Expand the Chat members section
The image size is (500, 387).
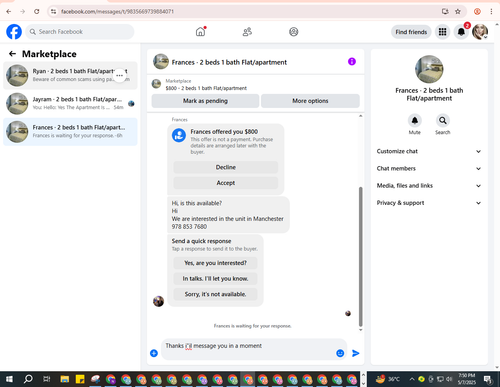429,168
